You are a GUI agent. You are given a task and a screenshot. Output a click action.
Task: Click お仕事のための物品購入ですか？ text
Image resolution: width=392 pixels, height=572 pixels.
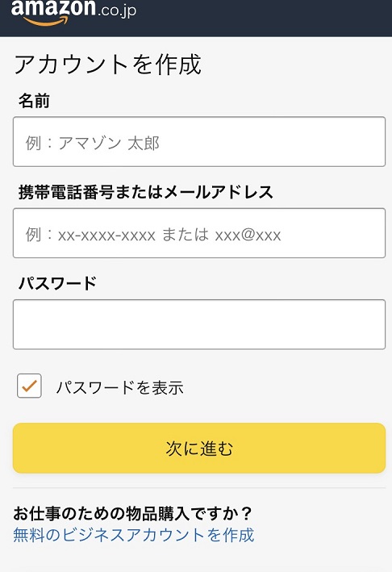point(133,513)
